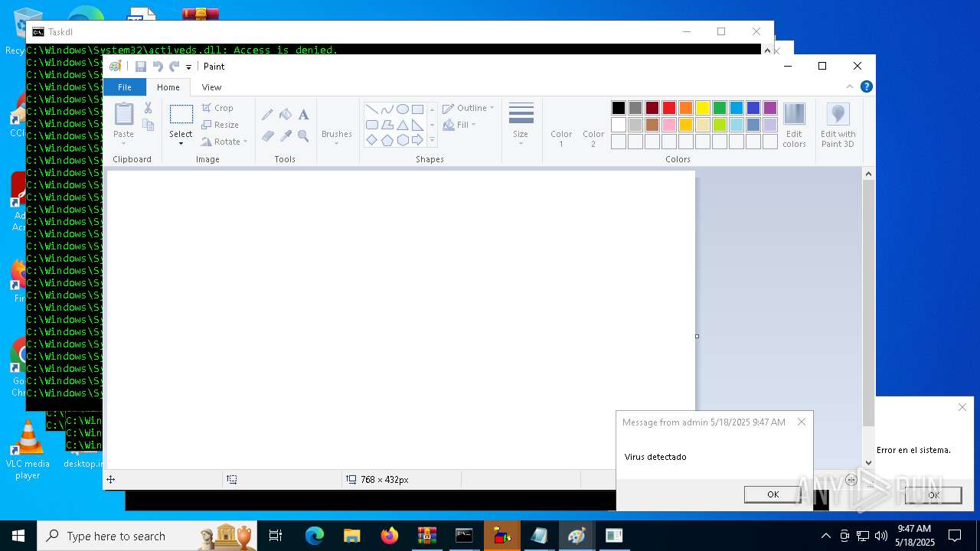Select the Eraser tool

pyautogui.click(x=267, y=135)
